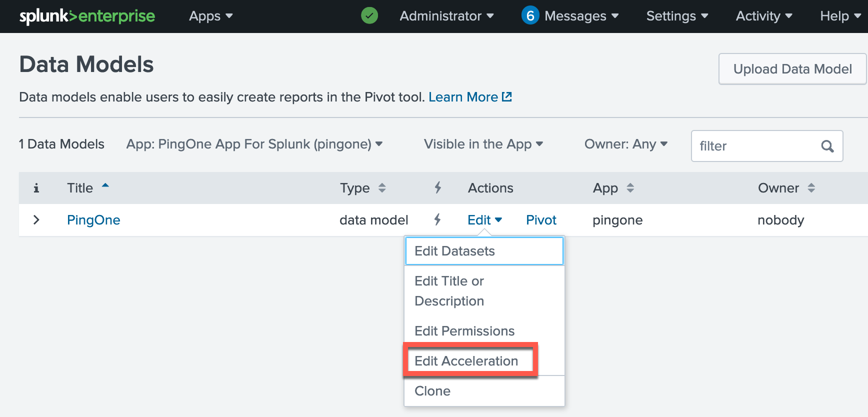Open the Apps dropdown menu
The image size is (868, 417).
[210, 16]
